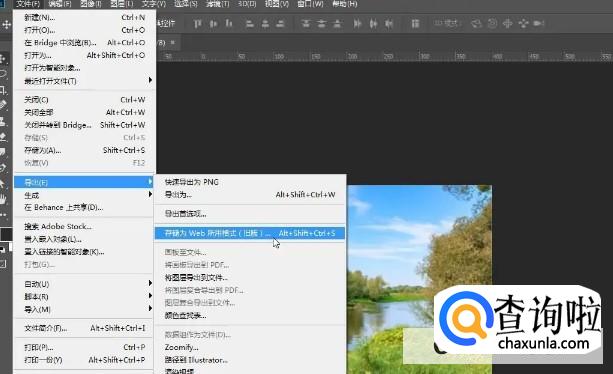Open the 图像(I) menu
Screen dimensions: 613x374
(x=91, y=4)
